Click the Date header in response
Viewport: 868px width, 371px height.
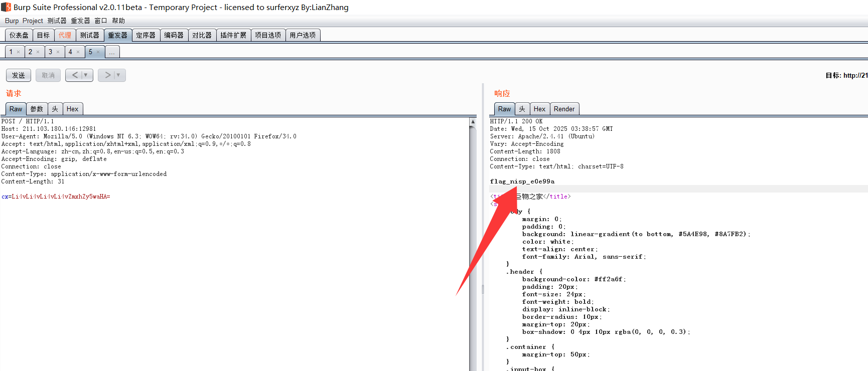point(551,129)
